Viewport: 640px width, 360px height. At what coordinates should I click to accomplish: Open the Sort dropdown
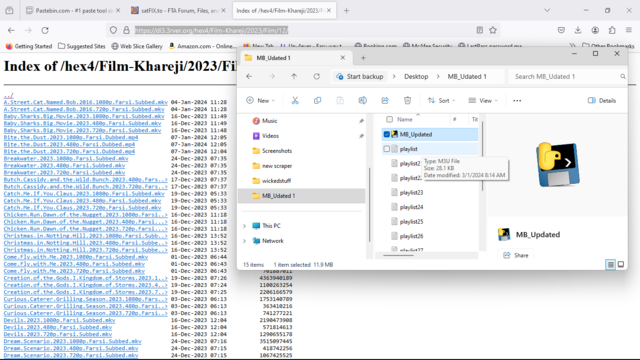pos(441,100)
